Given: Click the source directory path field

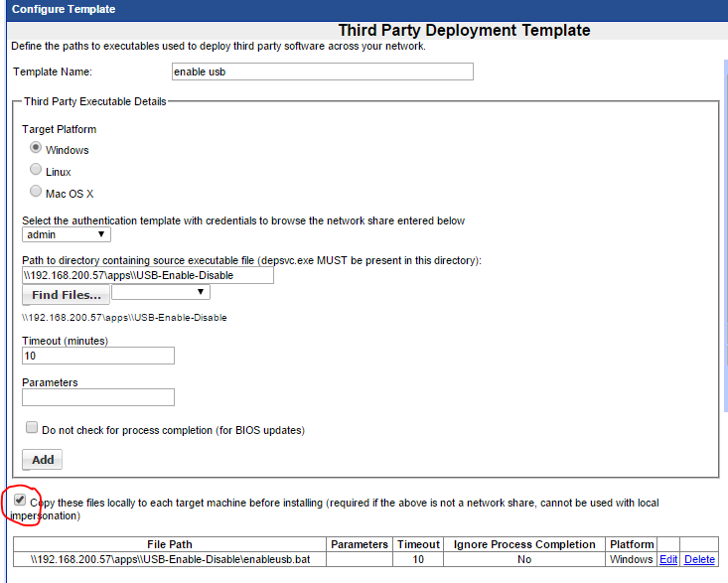Looking at the screenshot, I should pos(148,275).
